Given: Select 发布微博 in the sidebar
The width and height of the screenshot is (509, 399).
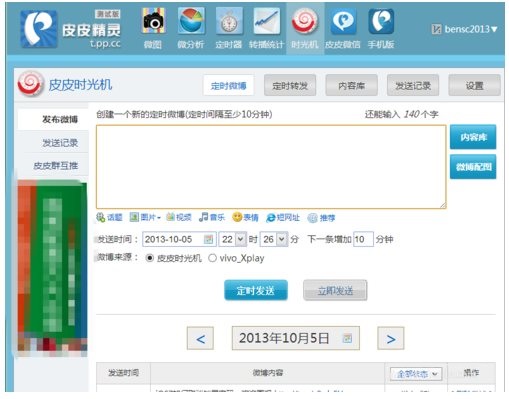Looking at the screenshot, I should point(53,119).
